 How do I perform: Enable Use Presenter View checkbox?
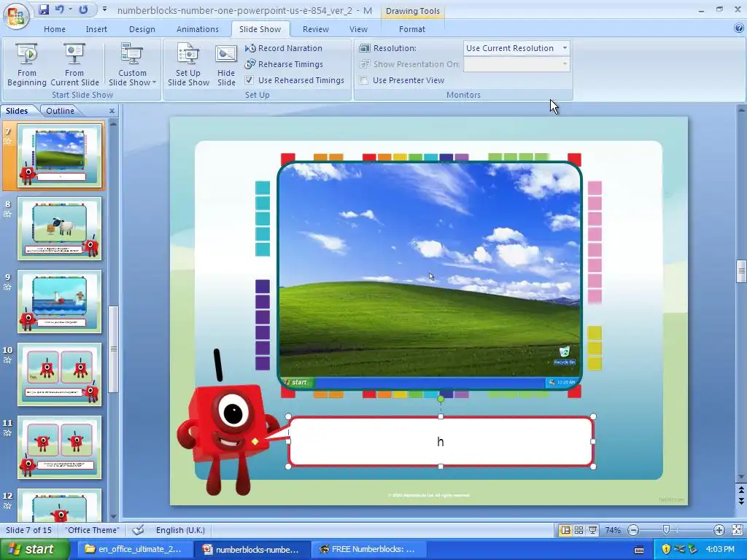(x=364, y=80)
